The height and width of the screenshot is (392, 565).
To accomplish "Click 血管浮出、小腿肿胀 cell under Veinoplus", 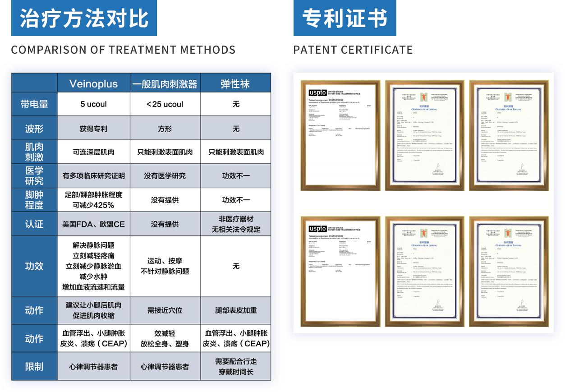I will point(93,338).
